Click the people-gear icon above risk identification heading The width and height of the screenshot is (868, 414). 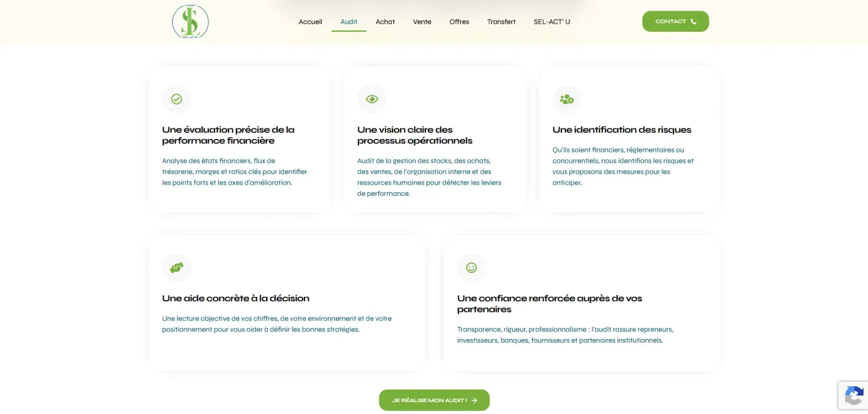[567, 99]
